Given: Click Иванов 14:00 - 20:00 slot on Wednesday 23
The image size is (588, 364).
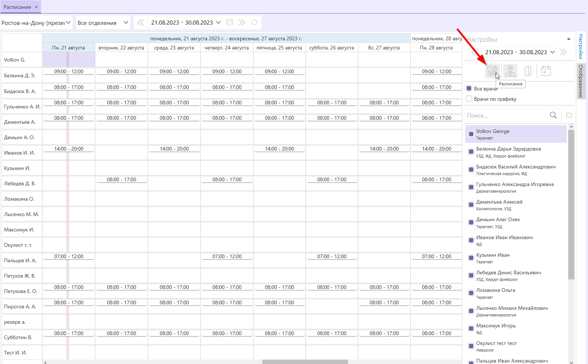Looking at the screenshot, I should (x=174, y=149).
